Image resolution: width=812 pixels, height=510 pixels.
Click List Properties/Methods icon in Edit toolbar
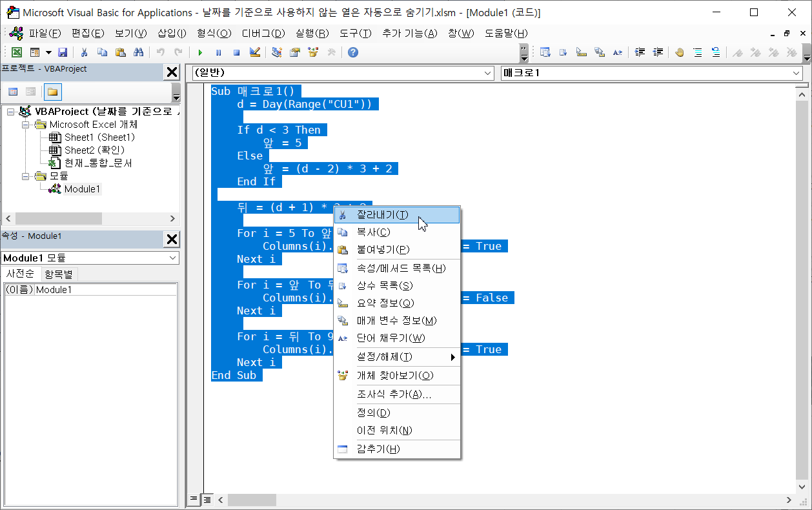(545, 52)
